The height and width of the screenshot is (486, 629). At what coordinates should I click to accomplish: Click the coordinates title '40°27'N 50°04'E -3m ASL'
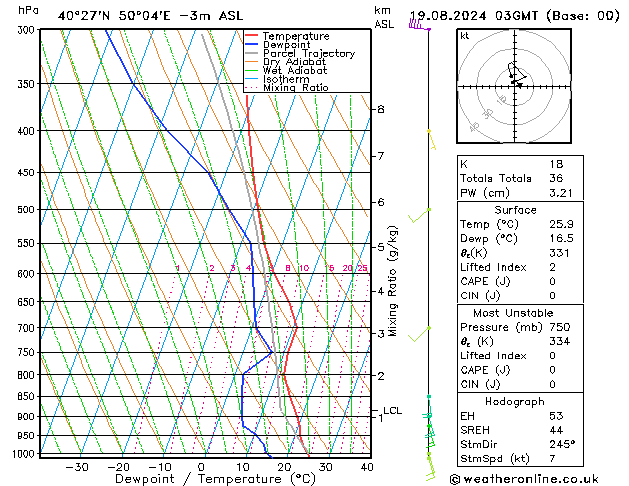coord(150,16)
